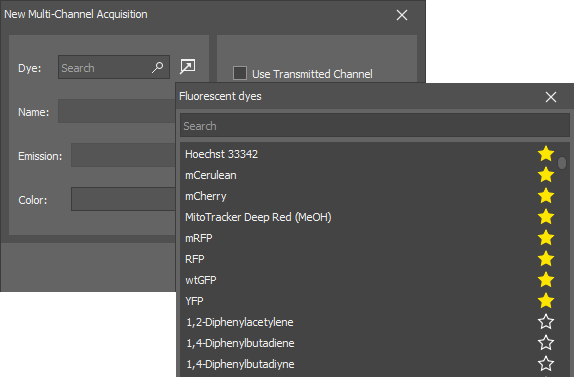The image size is (575, 377).
Task: Unstar wtGFP in the dye list
Action: 546,280
